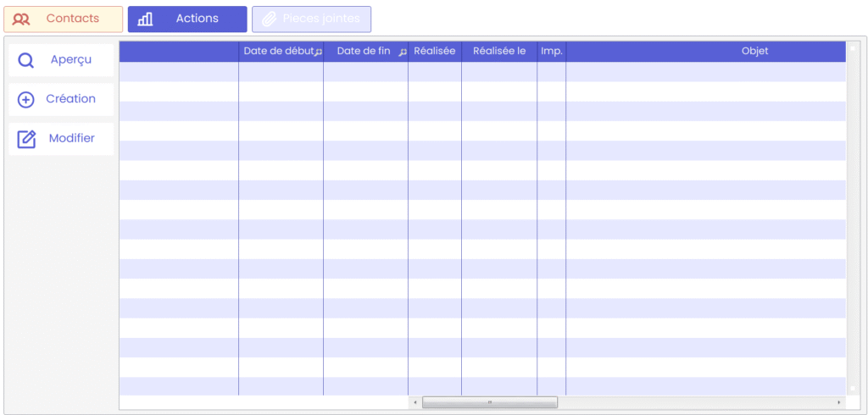Screen dimensions: 868x415
Task: Click the Imp. column header
Action: 552,51
